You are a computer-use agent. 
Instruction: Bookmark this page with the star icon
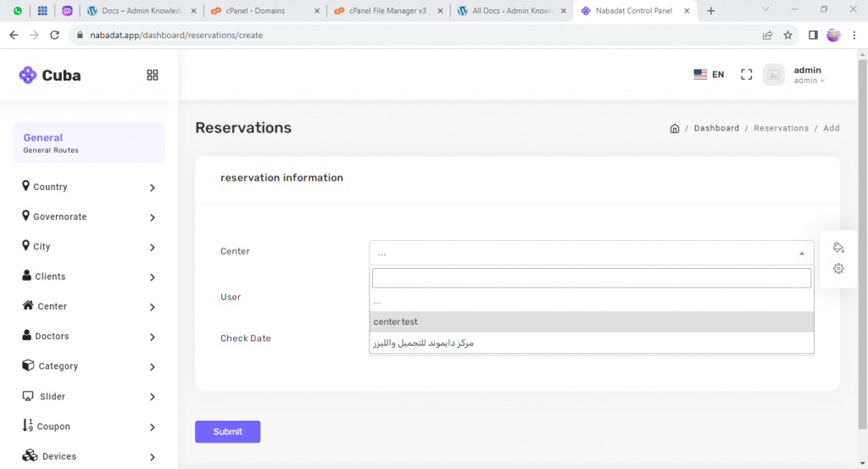pyautogui.click(x=787, y=36)
